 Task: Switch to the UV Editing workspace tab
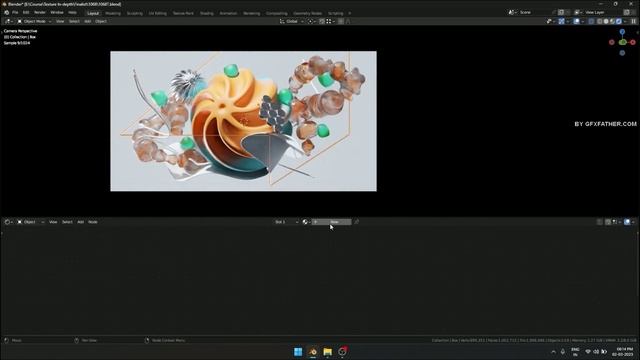(158, 13)
